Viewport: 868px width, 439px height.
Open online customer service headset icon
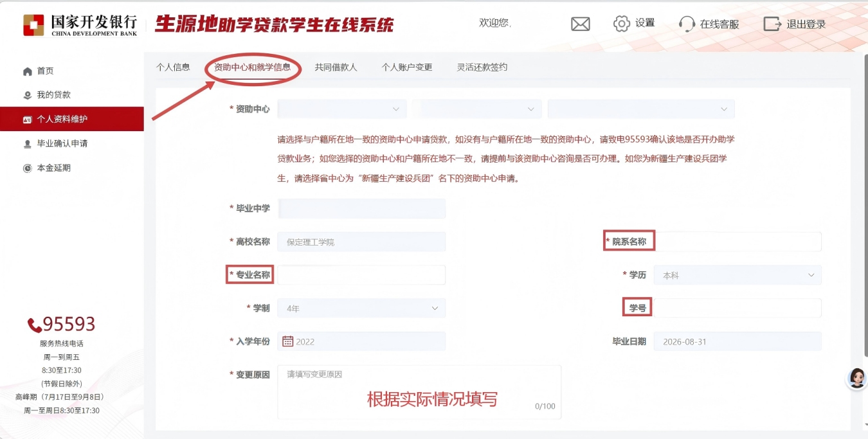687,24
